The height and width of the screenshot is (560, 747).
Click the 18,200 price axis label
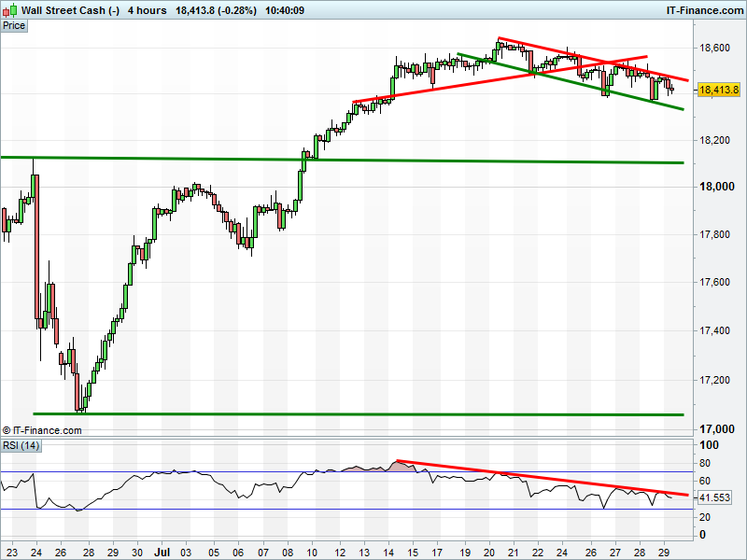[714, 140]
